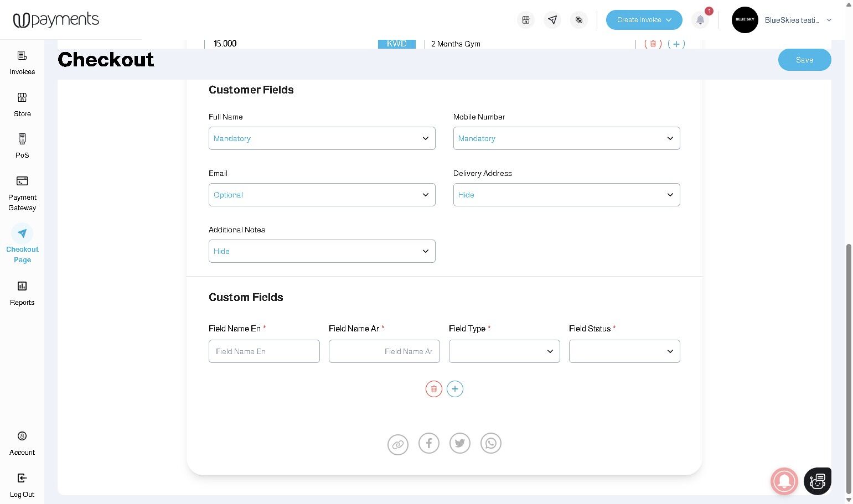Open the Full Name dropdown
Viewport: 853px width, 504px height.
click(x=322, y=138)
